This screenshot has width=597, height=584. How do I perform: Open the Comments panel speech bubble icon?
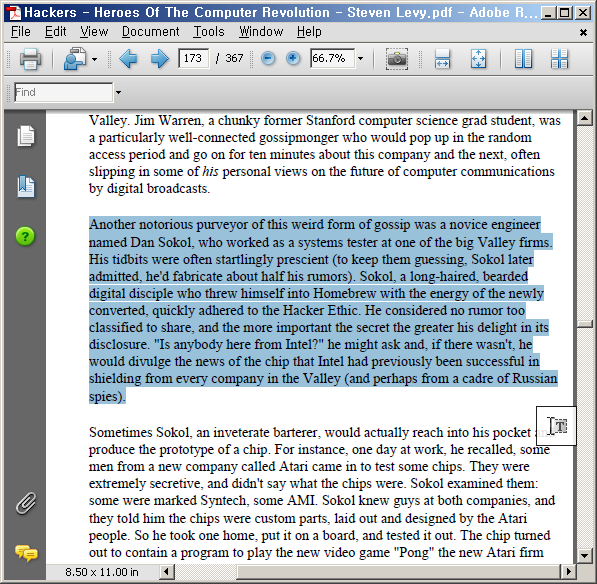(x=26, y=553)
